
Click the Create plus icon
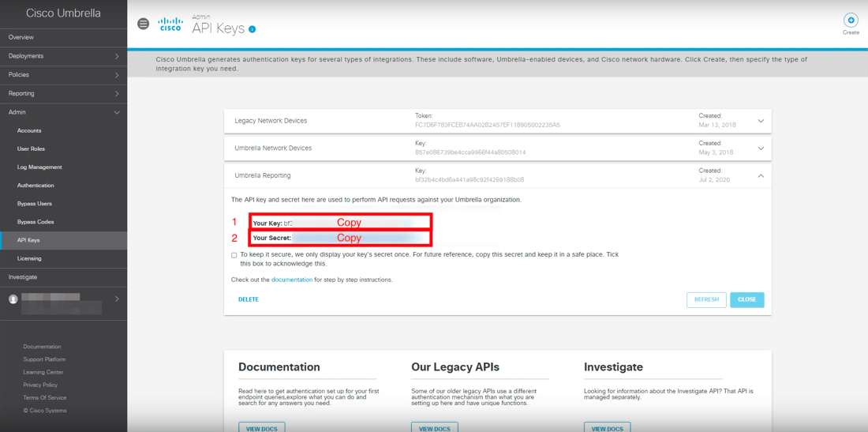851,21
